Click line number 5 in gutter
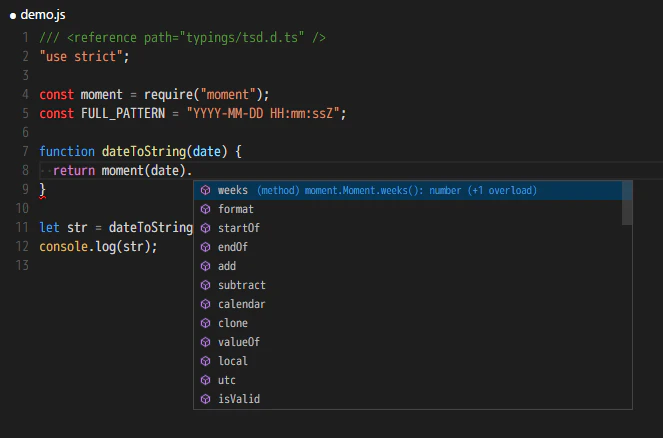This screenshot has height=438, width=663. [x=25, y=113]
